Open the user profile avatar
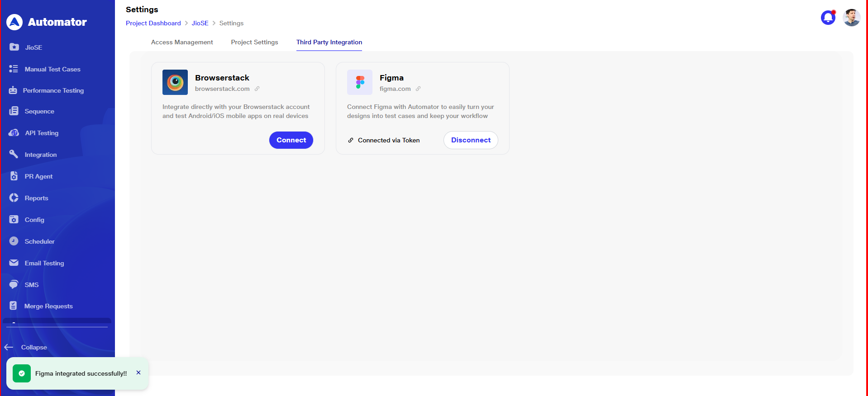The height and width of the screenshot is (396, 868). (x=851, y=18)
